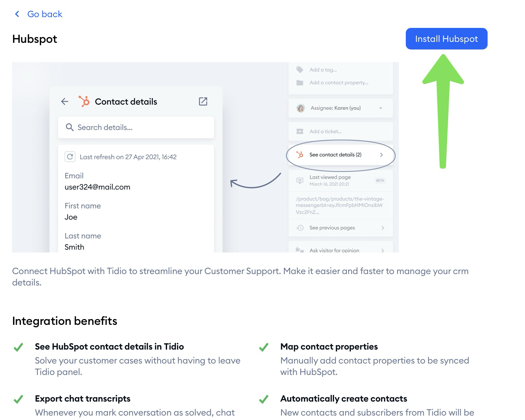Click Karen's avatar thumbnail

tap(299, 108)
